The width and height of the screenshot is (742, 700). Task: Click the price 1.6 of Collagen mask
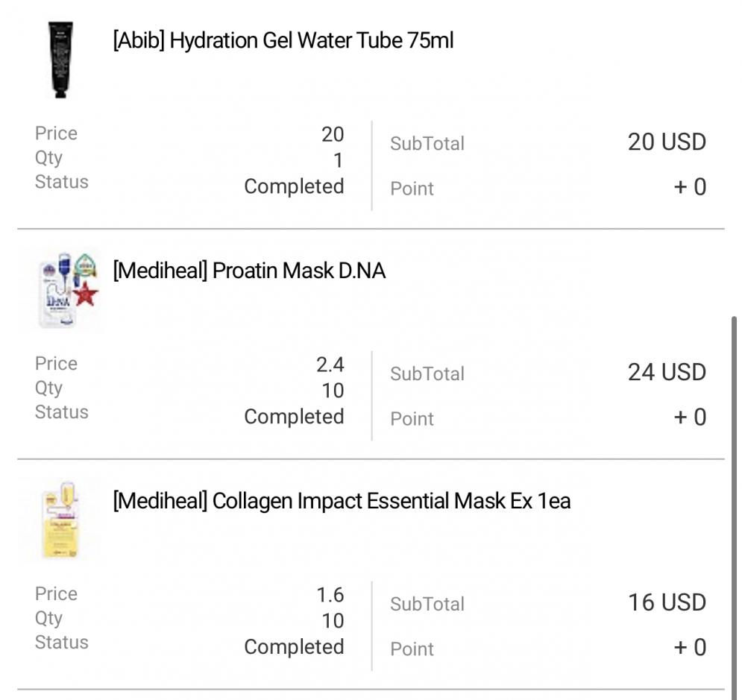click(x=330, y=595)
